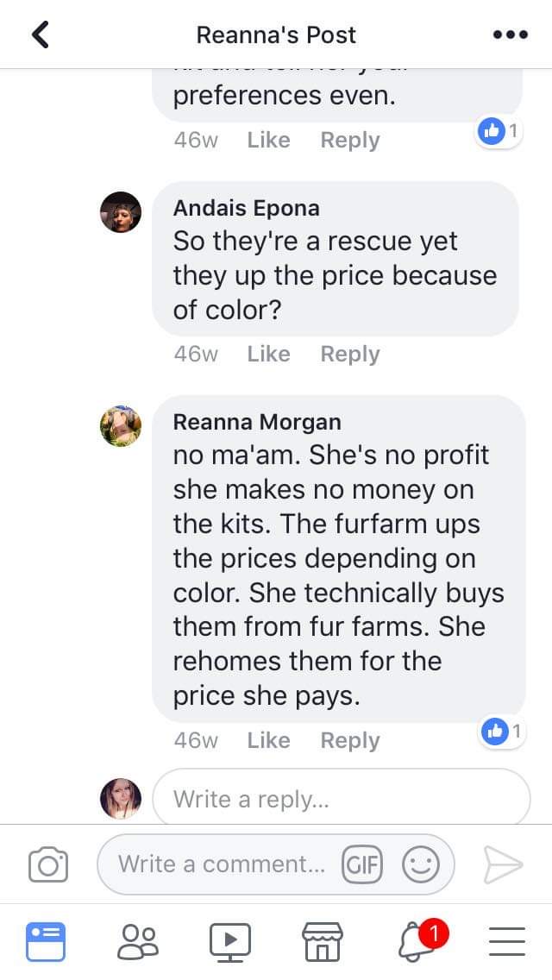Viewport: 552px width, 980px height.
Task: Open the Watch video tab
Action: [230, 941]
